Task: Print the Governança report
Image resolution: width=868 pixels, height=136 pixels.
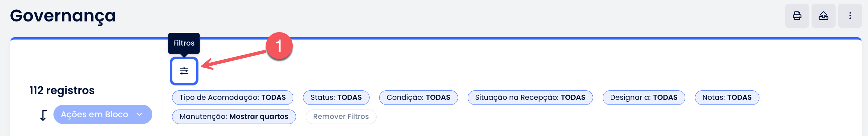Action: click(x=797, y=16)
